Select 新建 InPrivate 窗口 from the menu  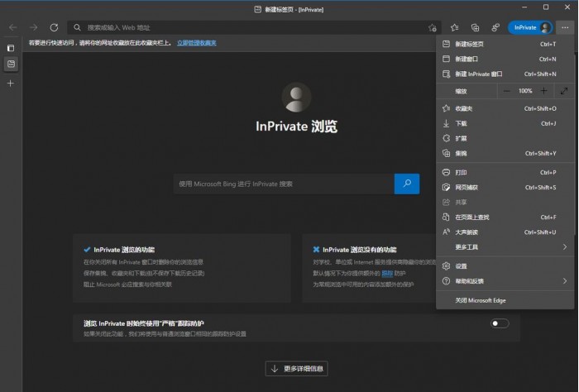pyautogui.click(x=478, y=74)
